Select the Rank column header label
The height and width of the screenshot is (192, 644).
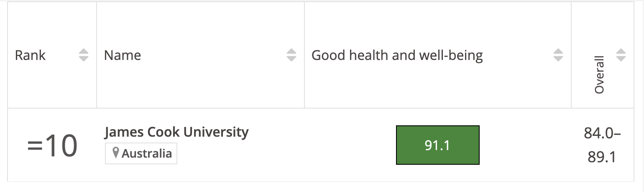click(x=30, y=55)
